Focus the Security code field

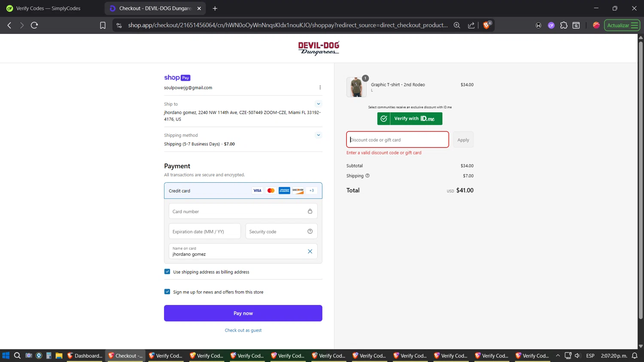[x=281, y=231]
